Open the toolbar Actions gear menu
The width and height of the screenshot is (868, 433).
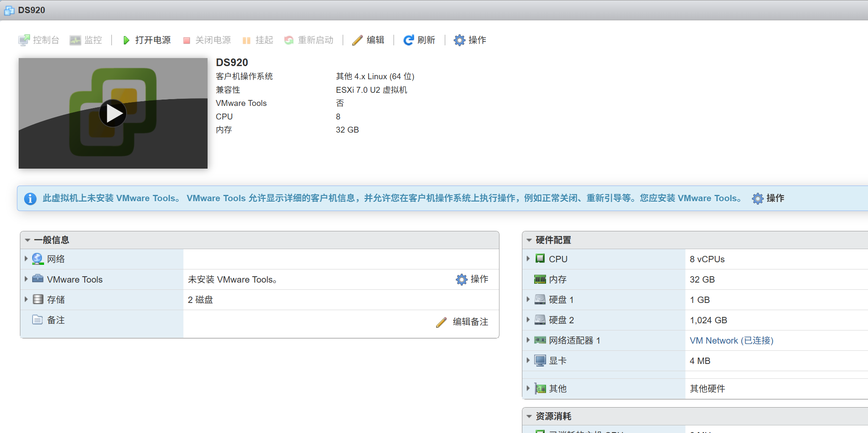click(x=459, y=40)
